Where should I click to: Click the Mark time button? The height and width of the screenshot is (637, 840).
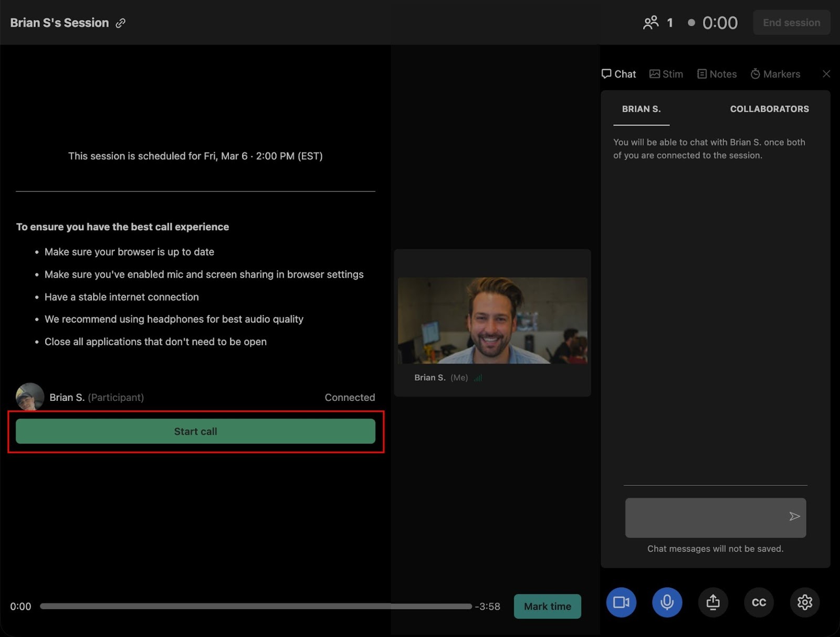547,606
